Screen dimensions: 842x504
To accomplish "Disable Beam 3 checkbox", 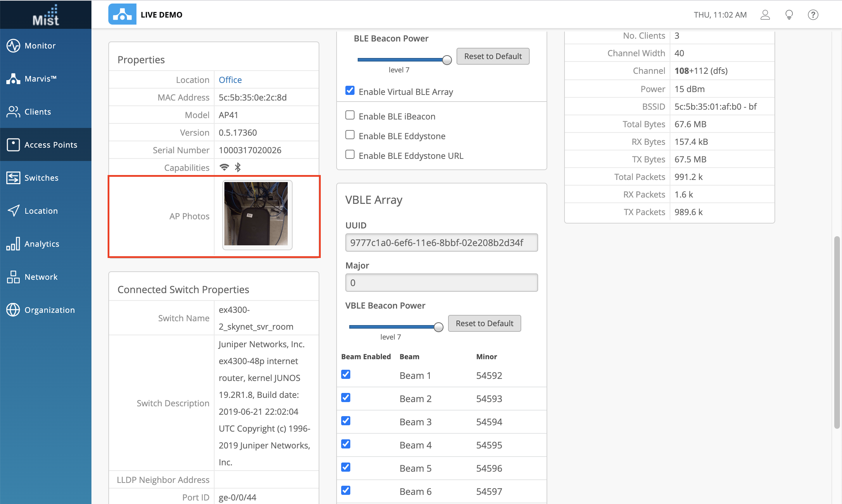I will [x=346, y=421].
